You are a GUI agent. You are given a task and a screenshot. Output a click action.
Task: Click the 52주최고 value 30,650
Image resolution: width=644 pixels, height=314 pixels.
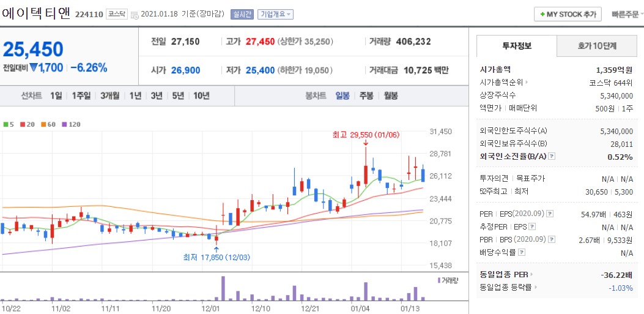[x=596, y=192]
